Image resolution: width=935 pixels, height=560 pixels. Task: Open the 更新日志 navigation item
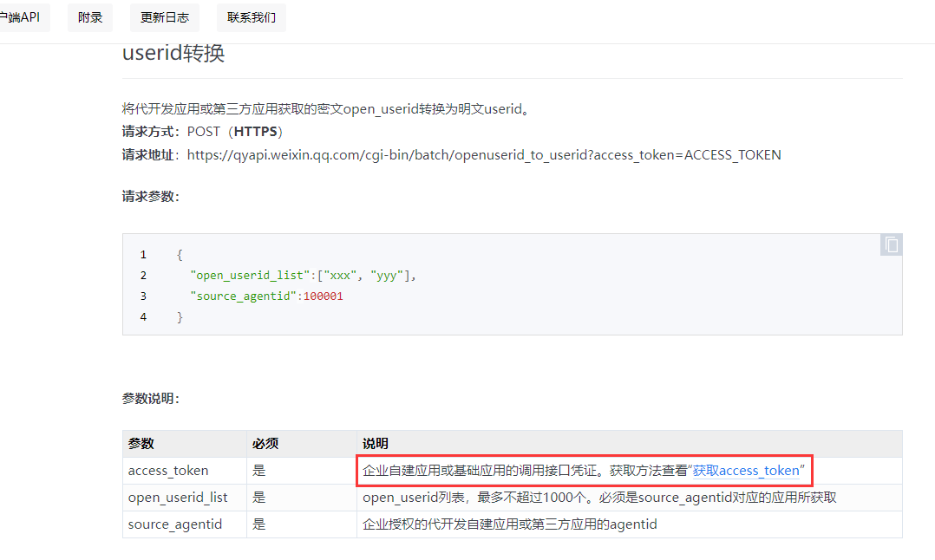tap(165, 17)
